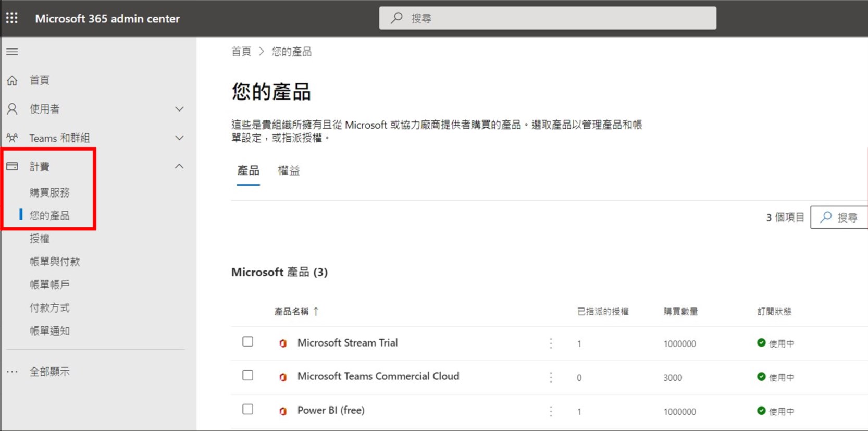This screenshot has width=868, height=431.
Task: Click the 已指派的授權 column header
Action: [x=603, y=312]
